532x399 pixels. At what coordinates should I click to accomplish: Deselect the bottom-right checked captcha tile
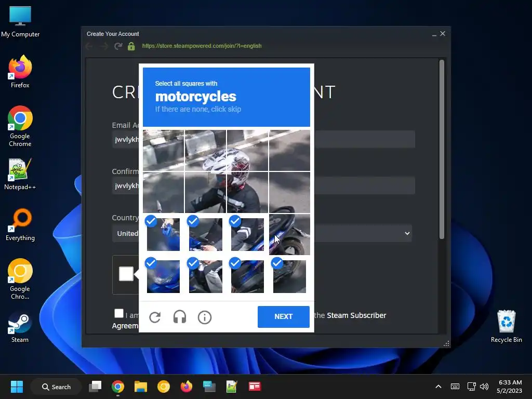point(289,276)
